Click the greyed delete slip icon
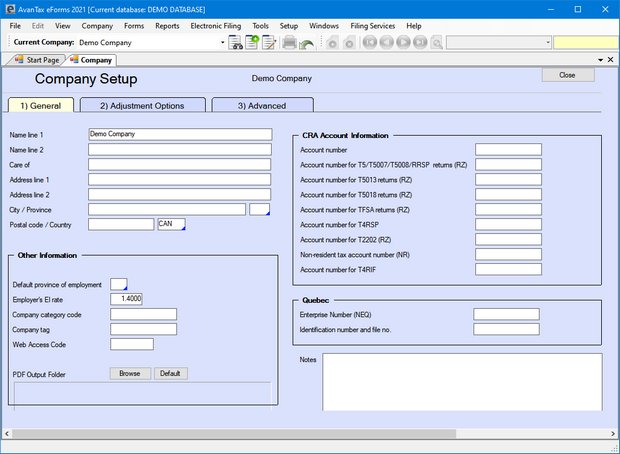 349,43
